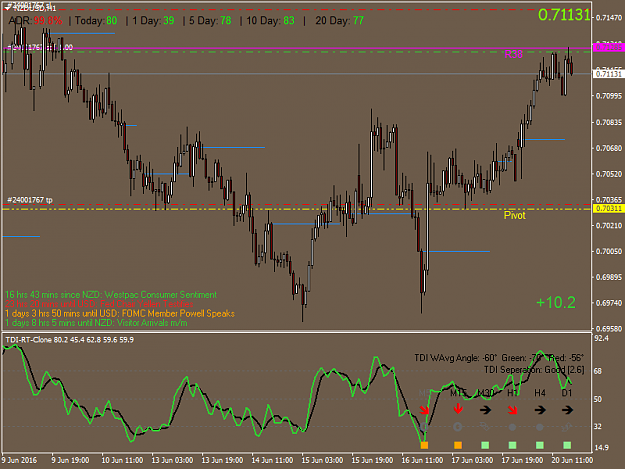Screen dimensions: 625x469
Task: Click the '20 Jun 11:00' time axis label
Action: pyautogui.click(x=572, y=460)
